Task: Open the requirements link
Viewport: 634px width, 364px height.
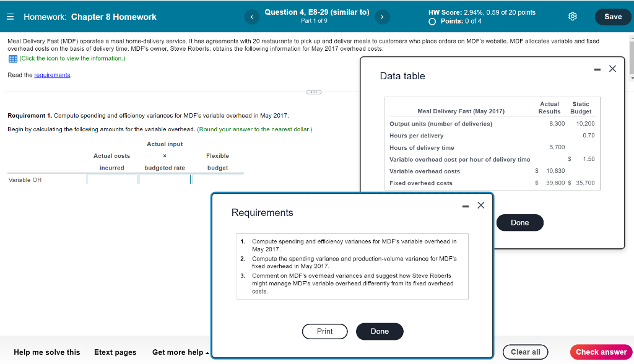Action: [x=52, y=76]
